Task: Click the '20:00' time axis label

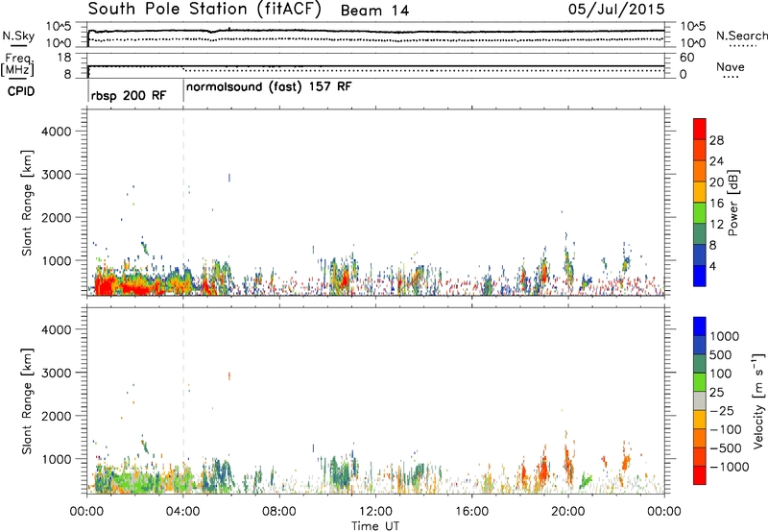Action: tap(568, 512)
